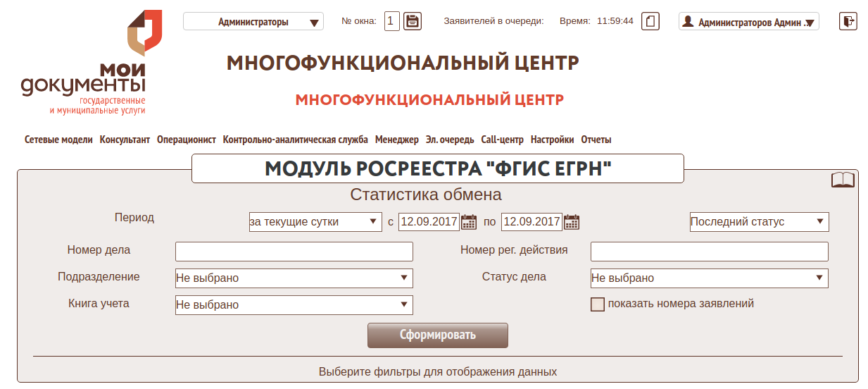Open the Отчеты menu
This screenshot has width=868, height=389.
pyautogui.click(x=596, y=140)
